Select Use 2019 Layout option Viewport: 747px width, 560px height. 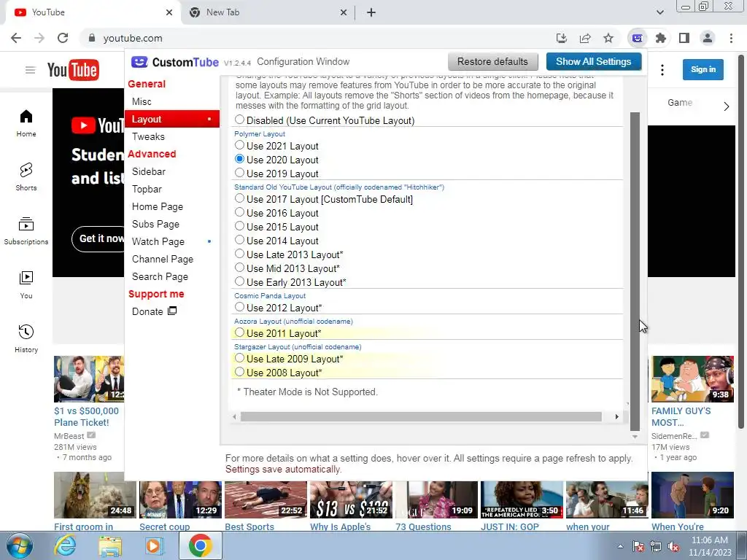point(239,173)
